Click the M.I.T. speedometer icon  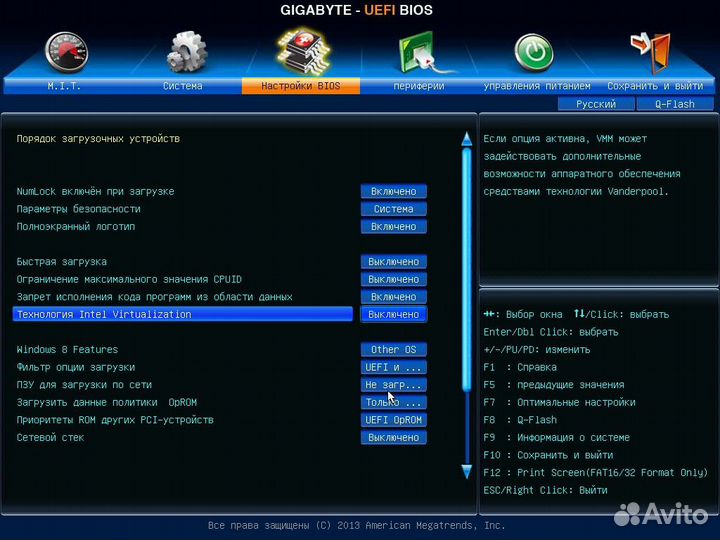click(67, 52)
